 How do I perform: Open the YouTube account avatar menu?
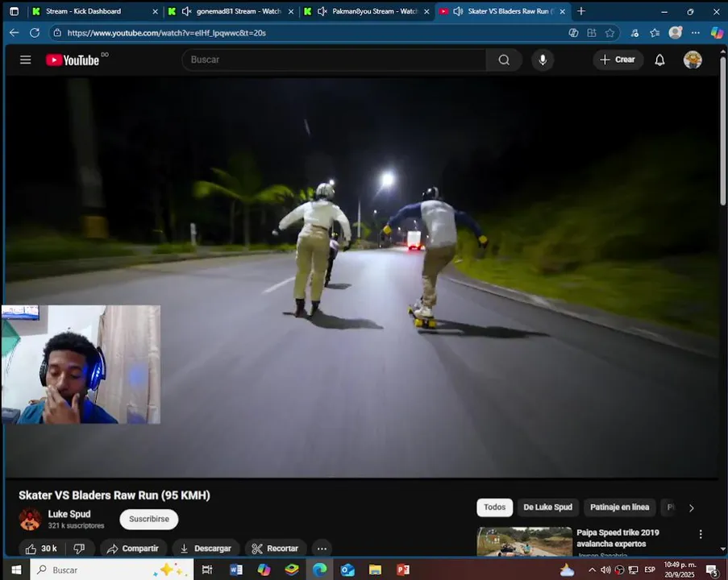click(693, 60)
